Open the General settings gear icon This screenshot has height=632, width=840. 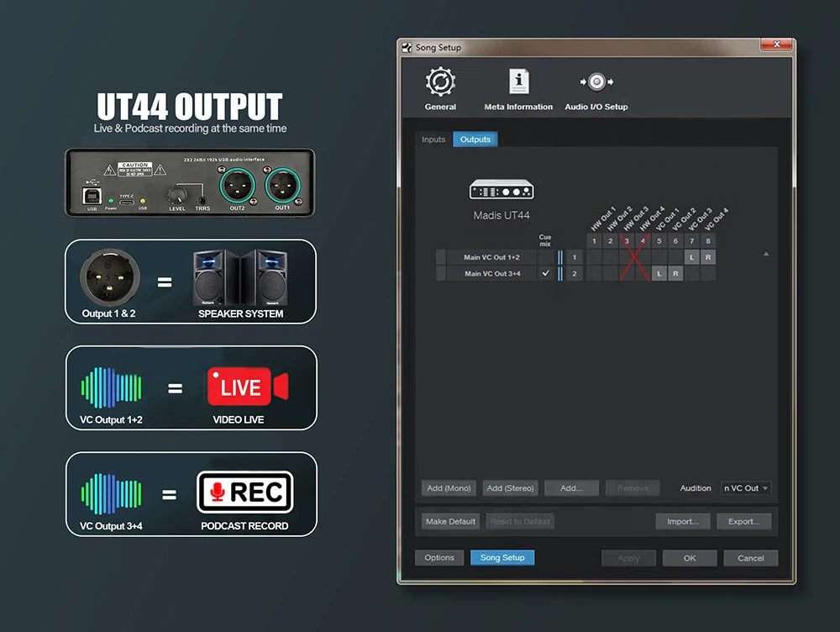pos(440,83)
